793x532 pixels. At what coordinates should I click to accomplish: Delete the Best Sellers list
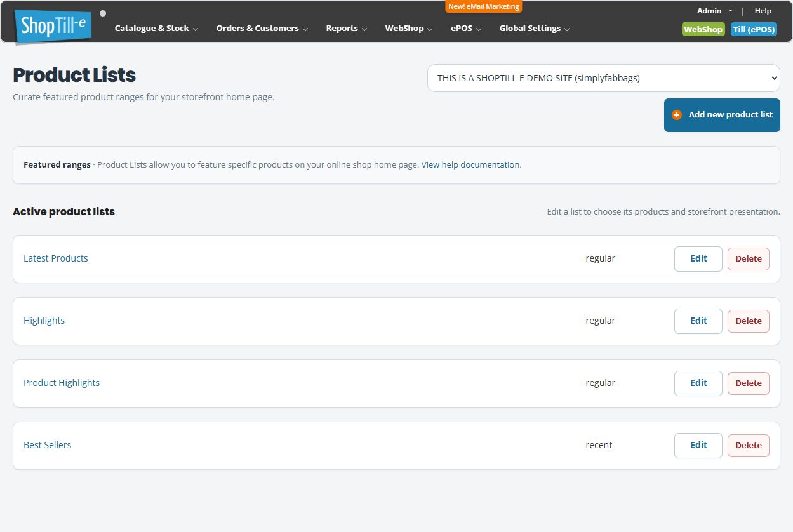pyautogui.click(x=749, y=445)
